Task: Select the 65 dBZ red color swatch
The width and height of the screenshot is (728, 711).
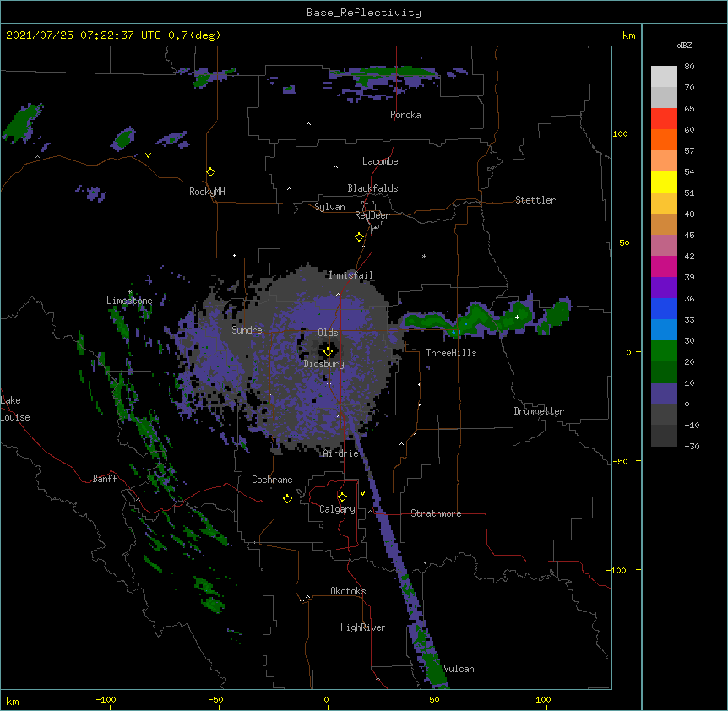Action: (x=664, y=119)
